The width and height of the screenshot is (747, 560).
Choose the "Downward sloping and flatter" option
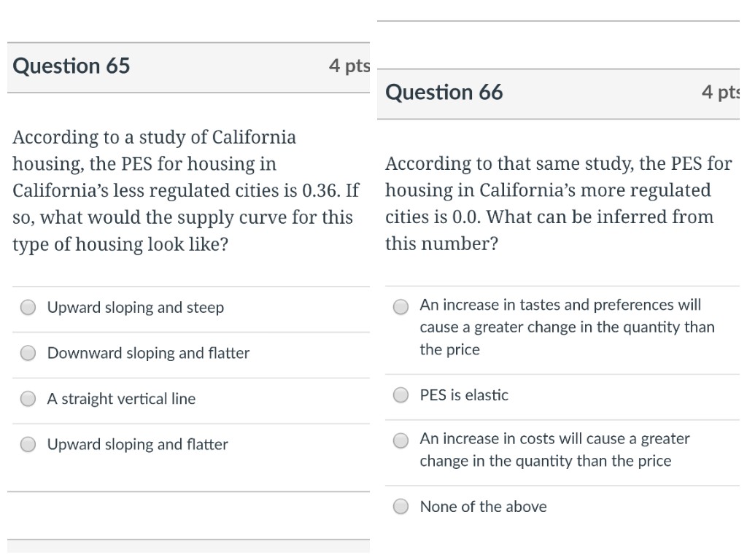pyautogui.click(x=28, y=354)
